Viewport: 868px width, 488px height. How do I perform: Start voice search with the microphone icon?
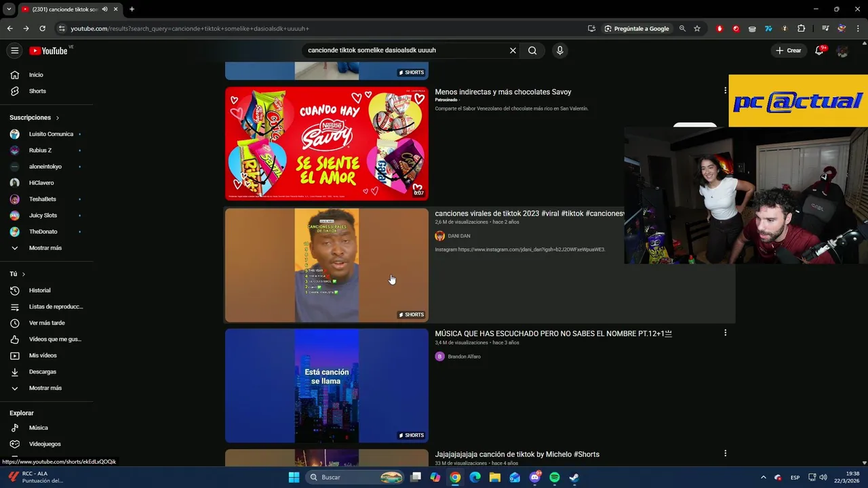[559, 50]
